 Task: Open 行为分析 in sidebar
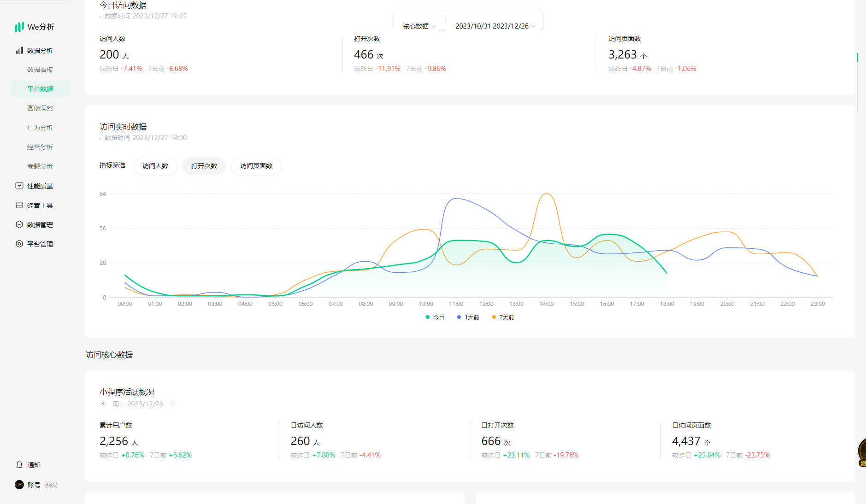40,128
